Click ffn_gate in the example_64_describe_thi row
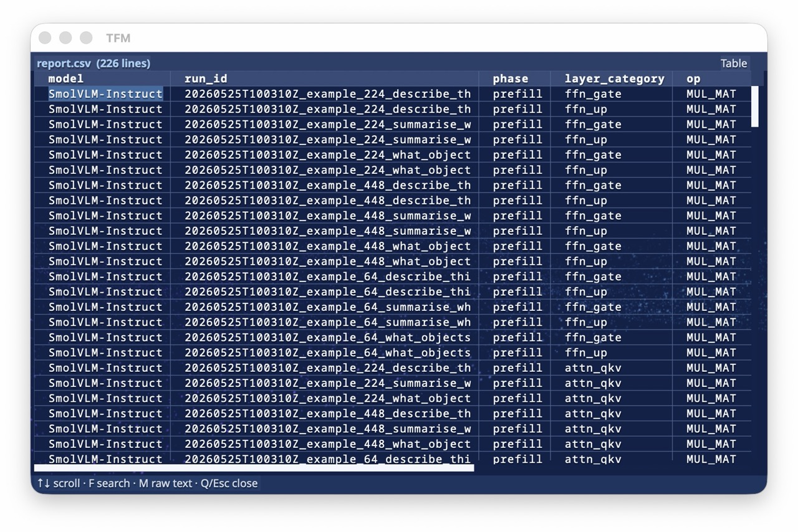The height and width of the screenshot is (532, 798). 593,277
